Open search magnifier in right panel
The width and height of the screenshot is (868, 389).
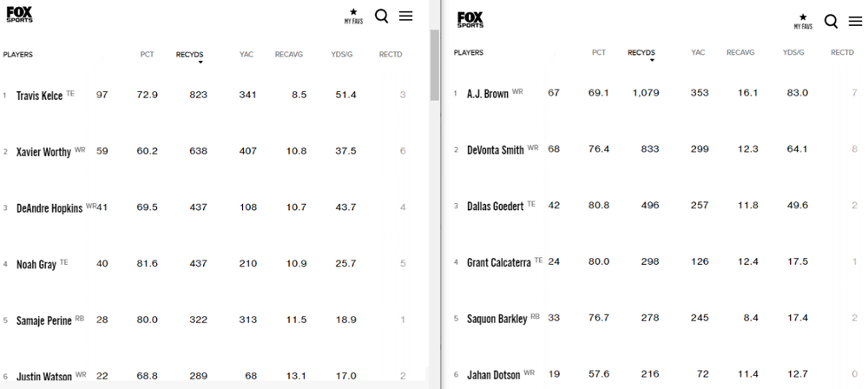pyautogui.click(x=831, y=21)
